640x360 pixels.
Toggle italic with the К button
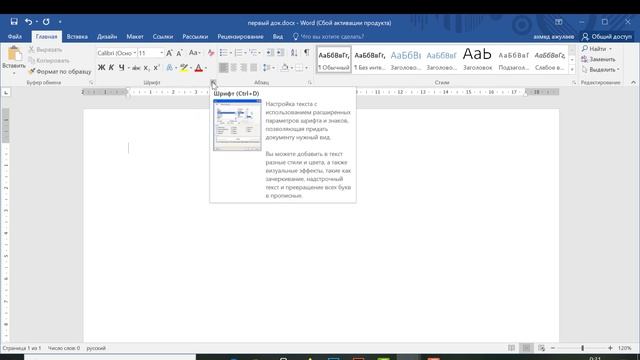pos(111,68)
